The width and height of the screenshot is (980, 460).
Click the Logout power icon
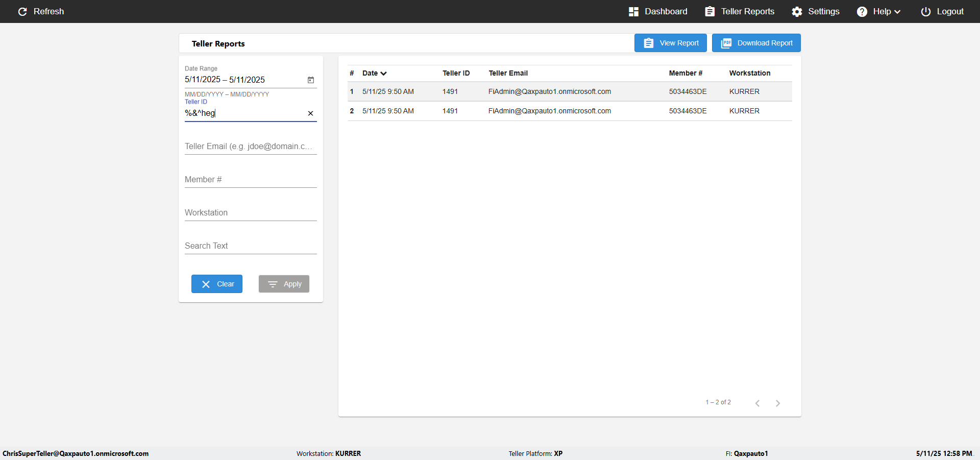click(x=925, y=11)
